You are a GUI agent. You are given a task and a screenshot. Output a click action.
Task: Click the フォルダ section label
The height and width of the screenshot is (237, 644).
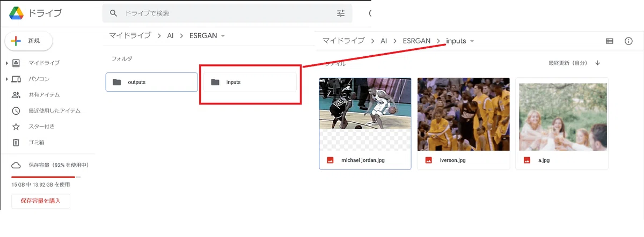point(121,58)
